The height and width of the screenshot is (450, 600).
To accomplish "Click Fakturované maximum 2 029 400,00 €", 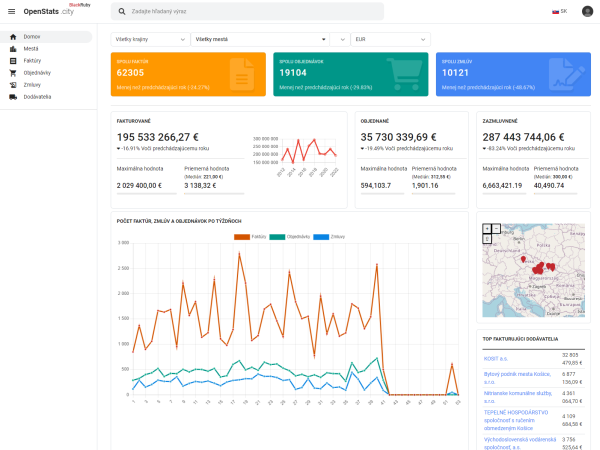I will point(139,186).
